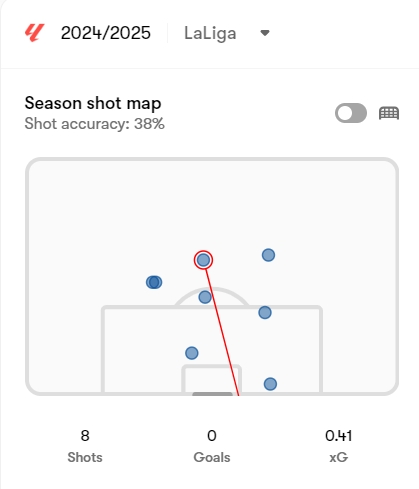
Task: Open the LaLiga competition dropdown
Action: tap(227, 33)
